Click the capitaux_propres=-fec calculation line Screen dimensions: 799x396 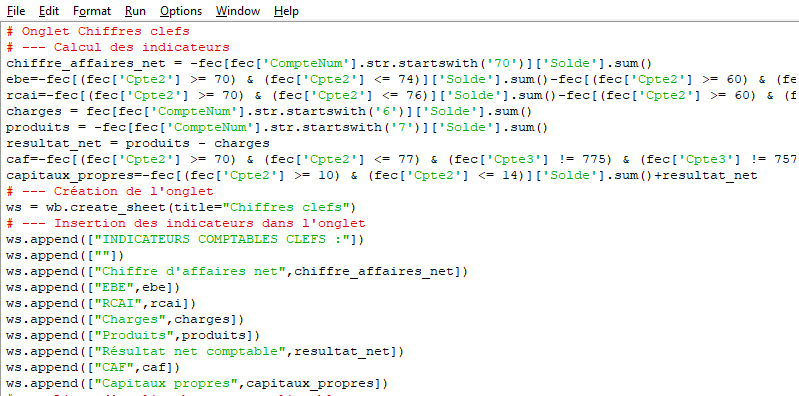[382, 175]
